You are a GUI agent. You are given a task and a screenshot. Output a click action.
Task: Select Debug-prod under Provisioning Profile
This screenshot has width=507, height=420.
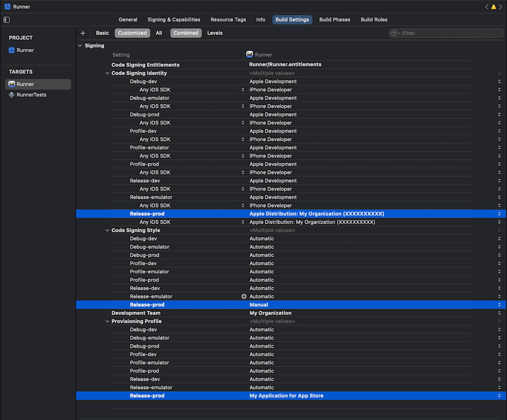pyautogui.click(x=144, y=346)
